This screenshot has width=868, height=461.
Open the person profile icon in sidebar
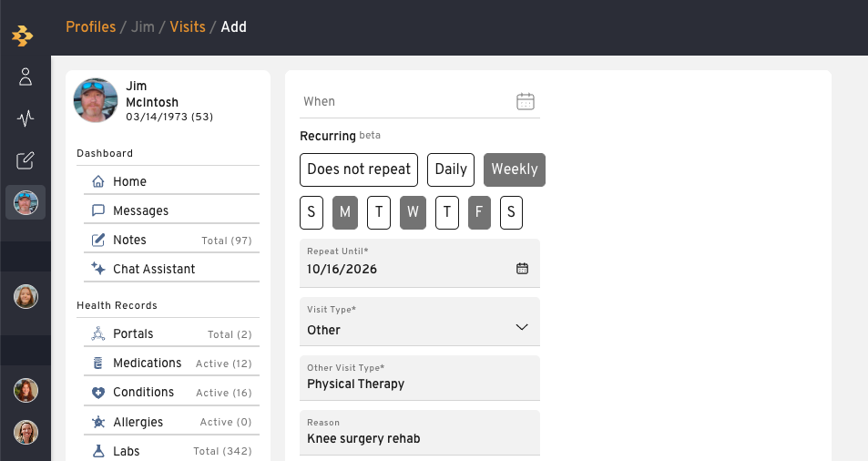26,77
